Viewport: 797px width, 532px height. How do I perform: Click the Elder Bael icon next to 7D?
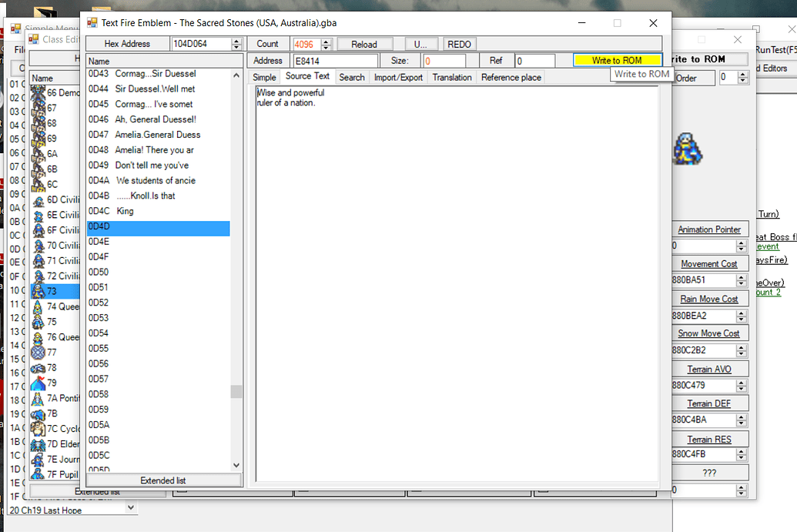(39, 444)
